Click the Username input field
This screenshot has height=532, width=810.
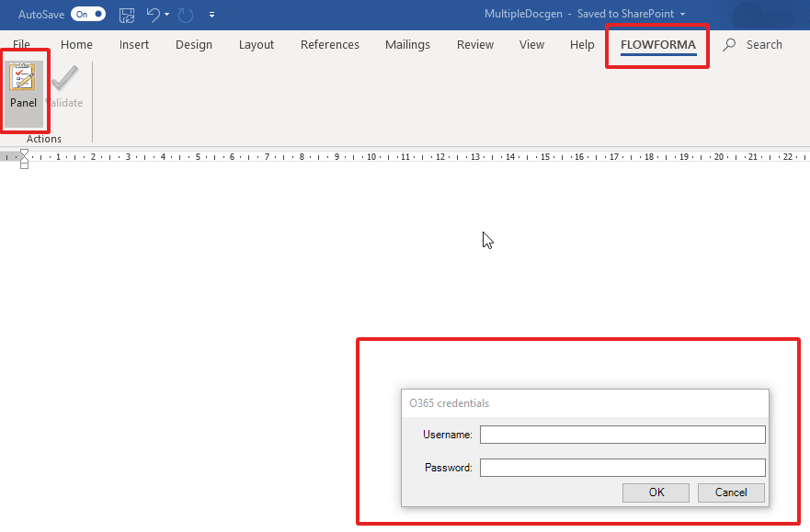click(622, 435)
